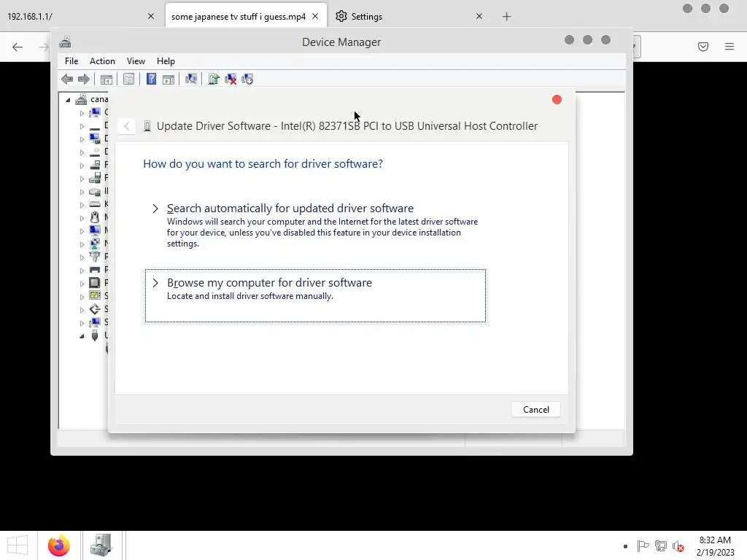
Task: Select the root computer node icon 'cana'
Action: [82, 99]
